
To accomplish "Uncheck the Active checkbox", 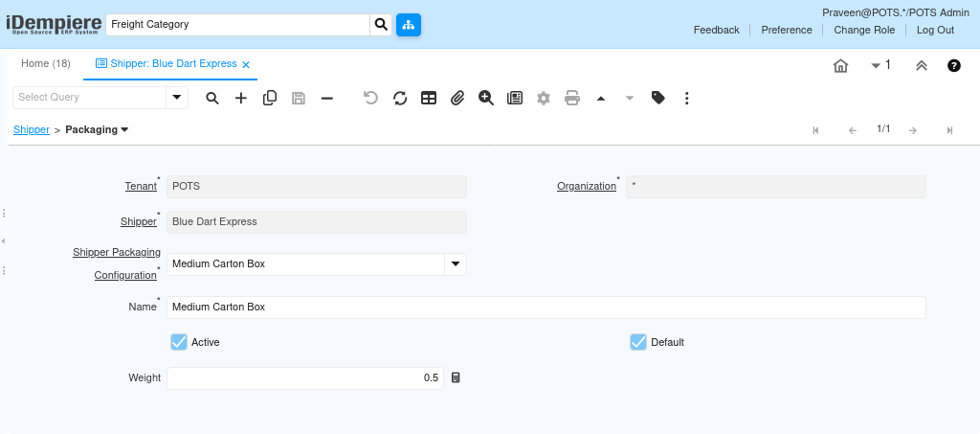I will (179, 342).
